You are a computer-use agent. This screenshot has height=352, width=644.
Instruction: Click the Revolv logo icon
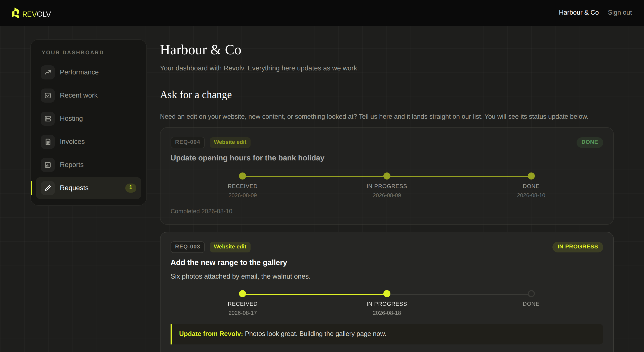coord(16,13)
